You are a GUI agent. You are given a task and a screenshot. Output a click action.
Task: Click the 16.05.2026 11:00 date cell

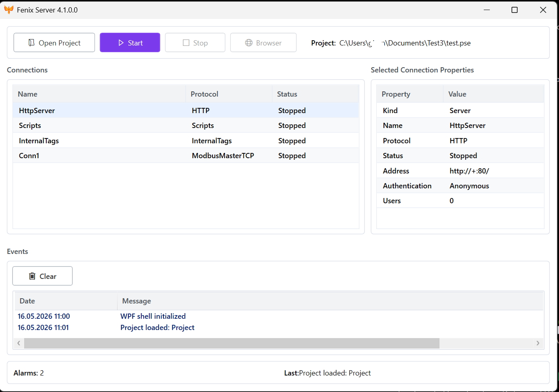(x=44, y=316)
